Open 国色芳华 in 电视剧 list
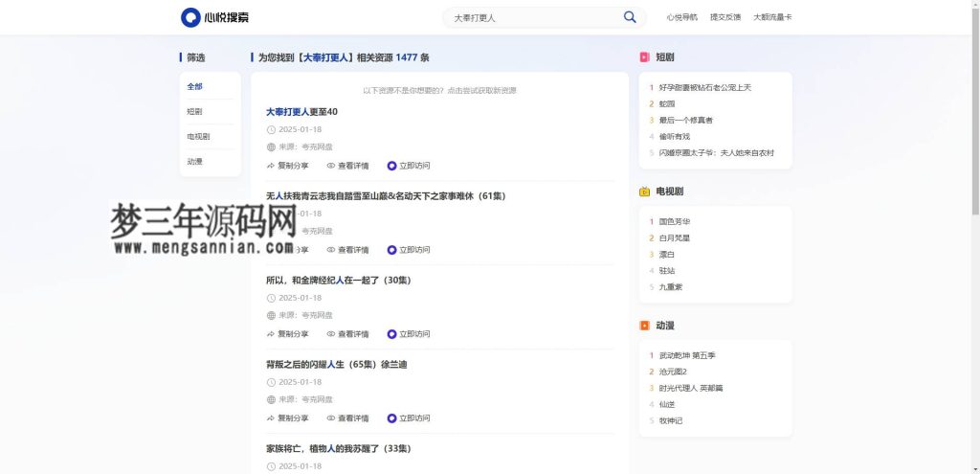The width and height of the screenshot is (980, 474). coord(675,221)
